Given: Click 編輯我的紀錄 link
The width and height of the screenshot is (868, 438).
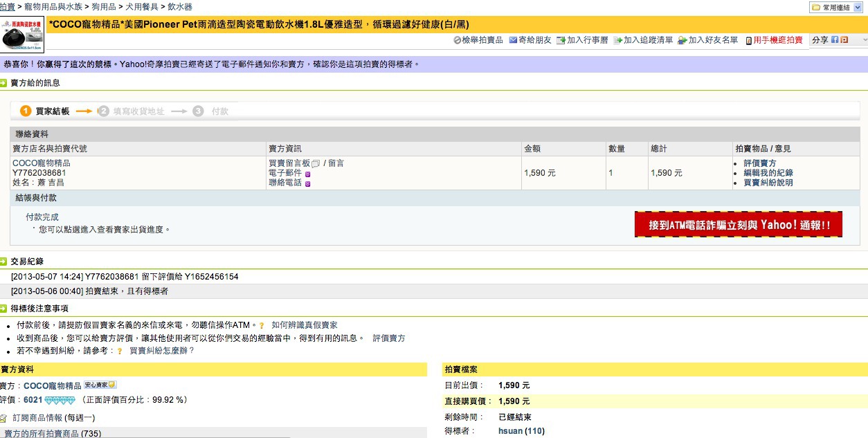Looking at the screenshot, I should (x=768, y=173).
